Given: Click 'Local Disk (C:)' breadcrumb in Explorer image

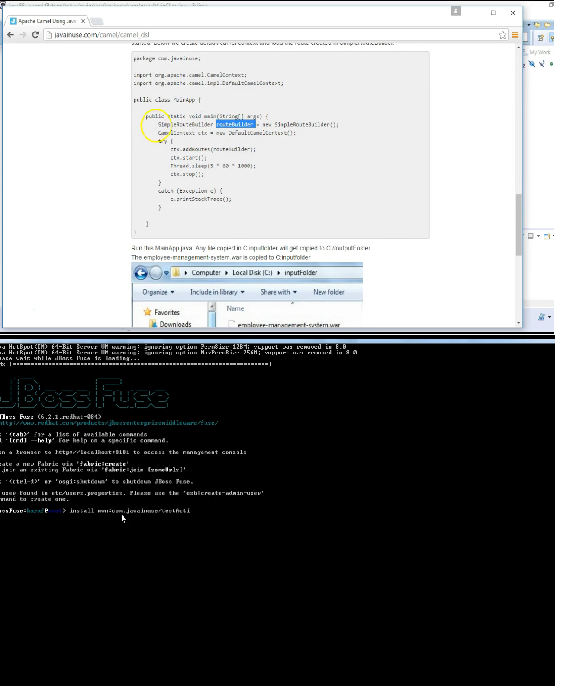Looking at the screenshot, I should (x=252, y=273).
